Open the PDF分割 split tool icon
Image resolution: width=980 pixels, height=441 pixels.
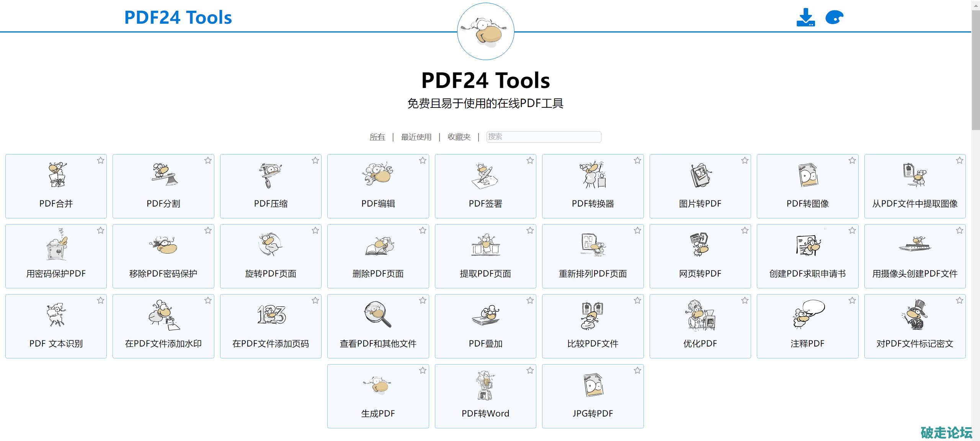[x=164, y=175]
